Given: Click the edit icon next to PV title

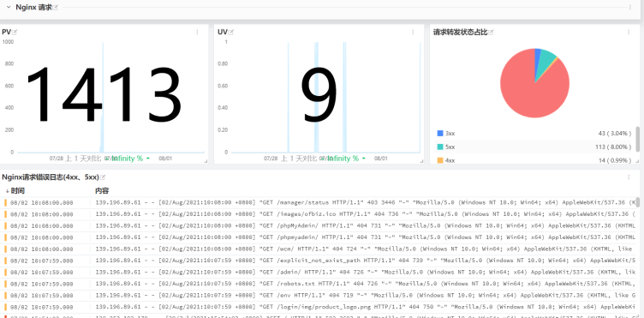Looking at the screenshot, I should tap(15, 32).
